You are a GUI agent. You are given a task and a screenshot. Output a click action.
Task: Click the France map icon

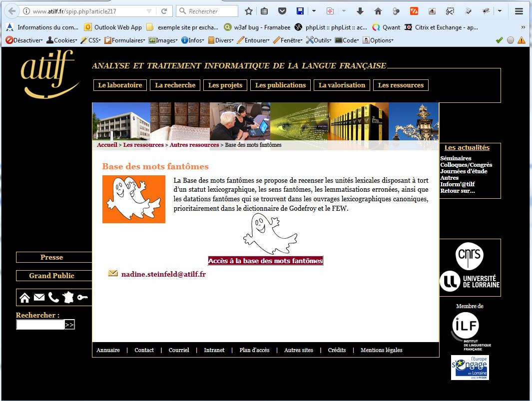click(68, 298)
